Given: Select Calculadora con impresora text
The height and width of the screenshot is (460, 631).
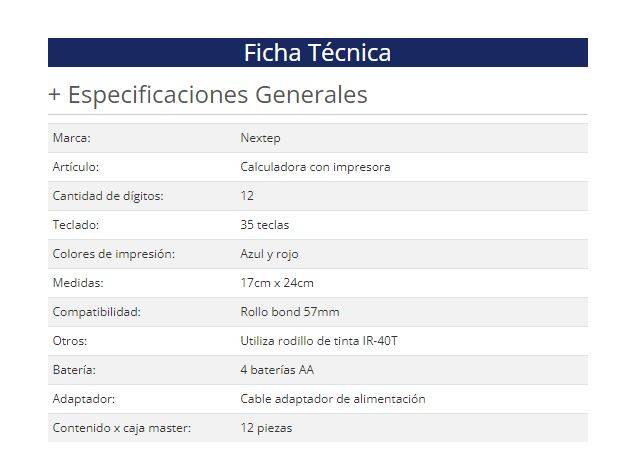Looking at the screenshot, I should [315, 167].
